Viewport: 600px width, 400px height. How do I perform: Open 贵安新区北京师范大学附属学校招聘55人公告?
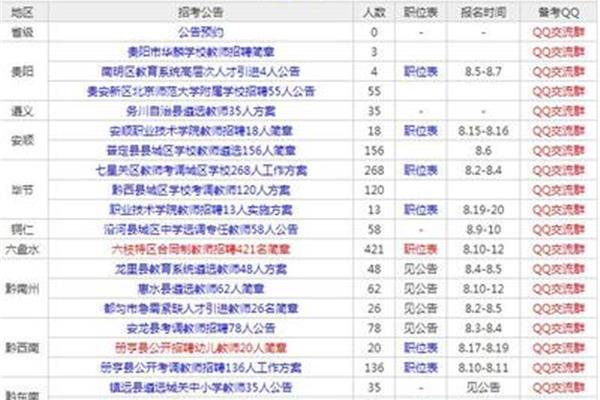point(201,91)
